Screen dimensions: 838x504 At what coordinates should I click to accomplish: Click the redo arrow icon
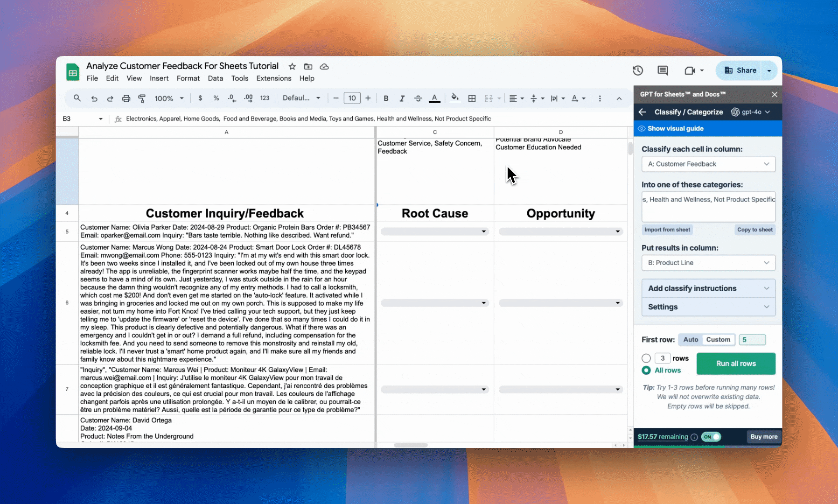click(110, 98)
